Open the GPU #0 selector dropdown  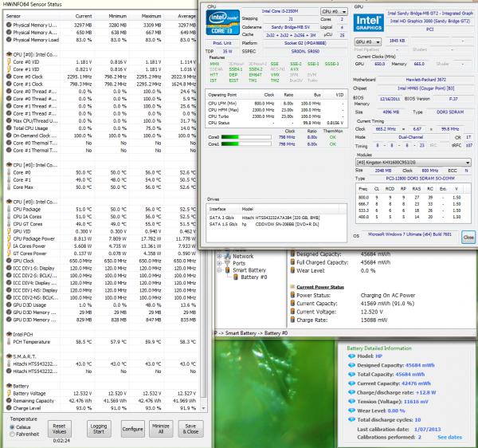click(x=368, y=41)
